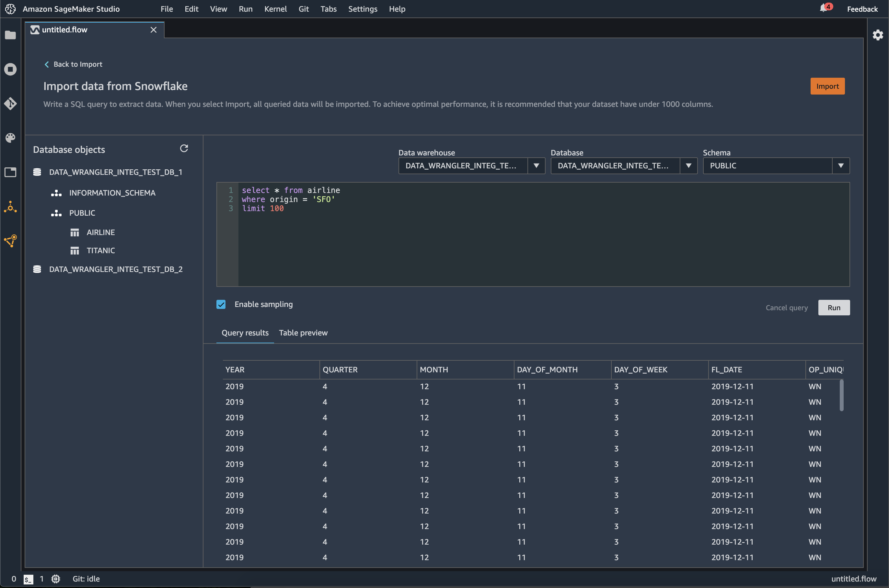Open the palette commands sidebar icon

(10, 138)
